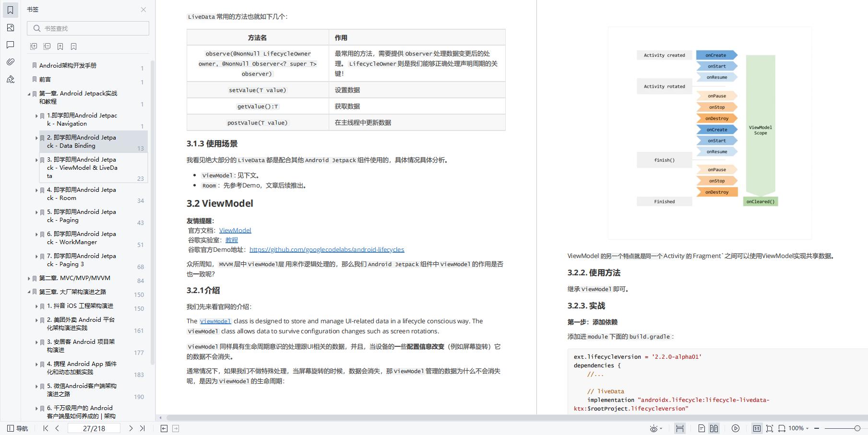Start slideshow with the play icon
The width and height of the screenshot is (868, 435).
[736, 428]
